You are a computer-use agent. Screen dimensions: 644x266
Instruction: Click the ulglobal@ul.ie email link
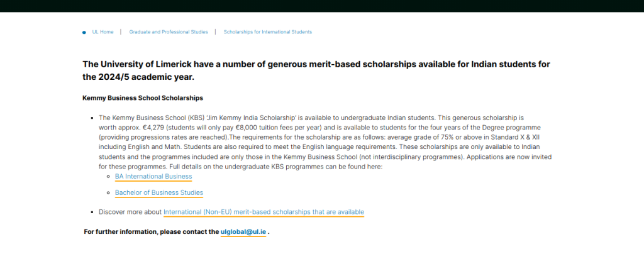[243, 232]
